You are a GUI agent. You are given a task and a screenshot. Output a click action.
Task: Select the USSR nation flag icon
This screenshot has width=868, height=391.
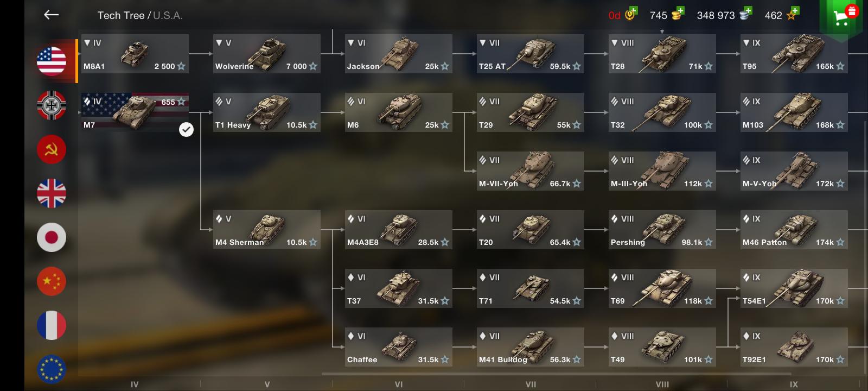pyautogui.click(x=52, y=149)
